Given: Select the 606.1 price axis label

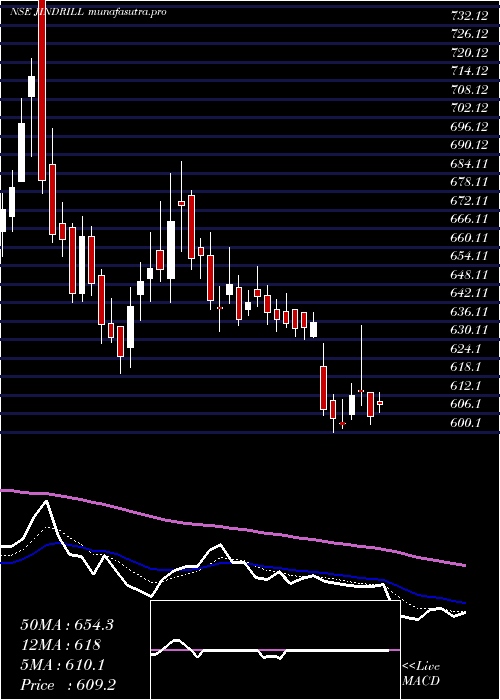Looking at the screenshot, I should 466,404.
